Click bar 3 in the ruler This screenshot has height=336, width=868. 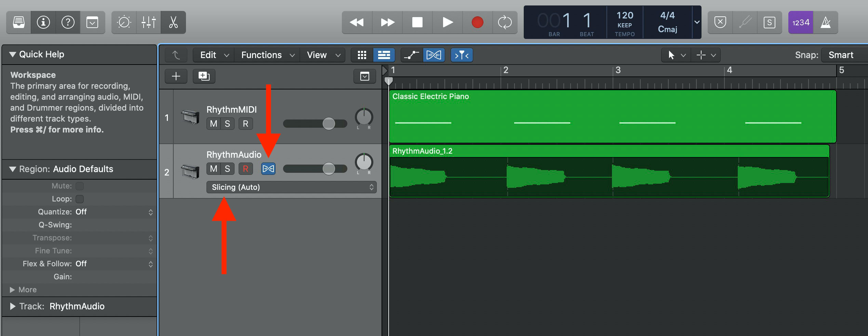pyautogui.click(x=618, y=70)
